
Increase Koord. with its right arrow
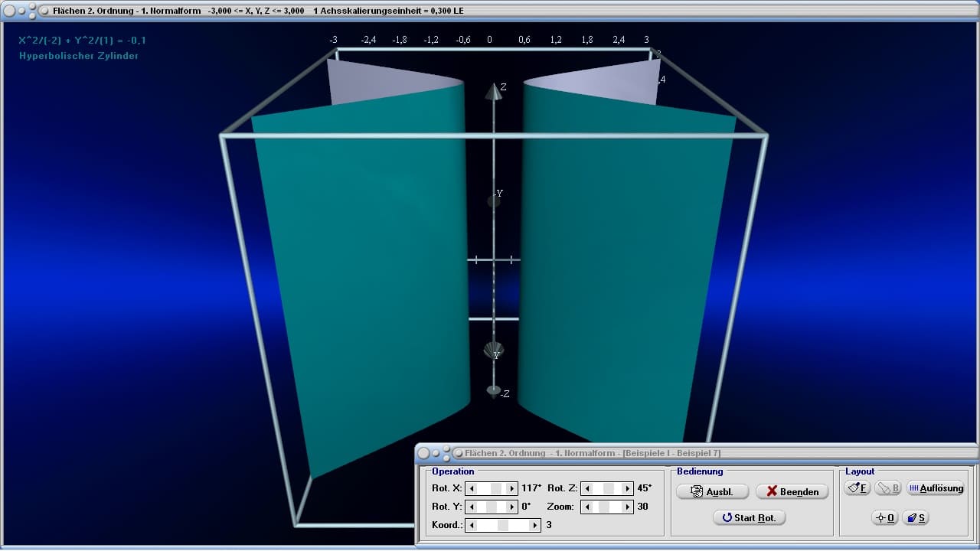coord(535,525)
